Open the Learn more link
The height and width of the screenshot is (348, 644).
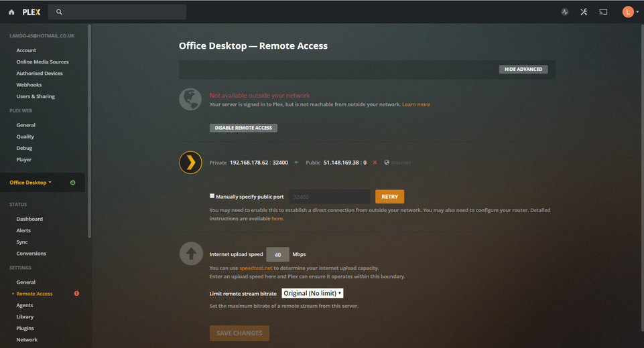[416, 104]
